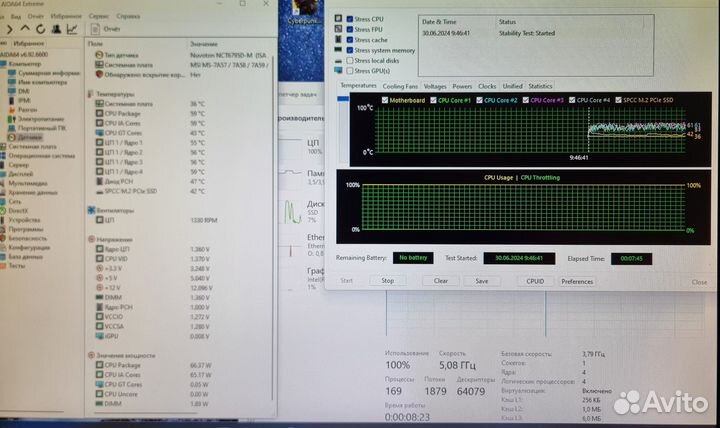This screenshot has height=428, width=720.
Task: Open the IPMI node in the tree
Action: (24, 101)
